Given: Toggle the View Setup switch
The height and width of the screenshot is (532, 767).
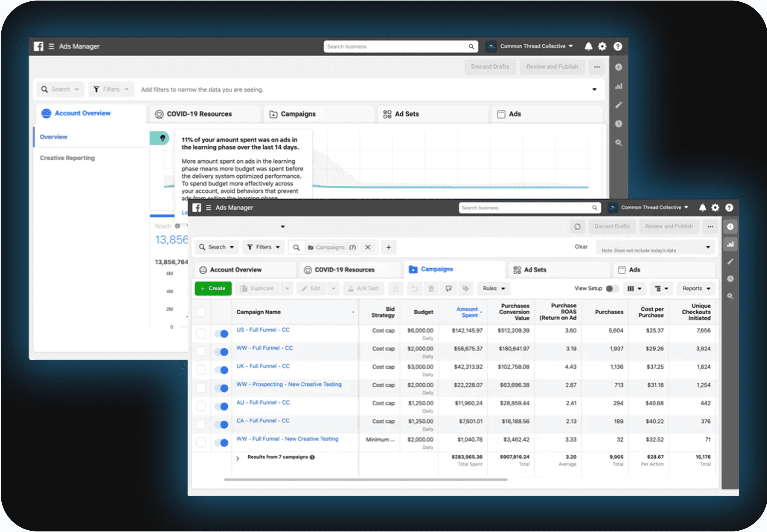Looking at the screenshot, I should tap(613, 289).
